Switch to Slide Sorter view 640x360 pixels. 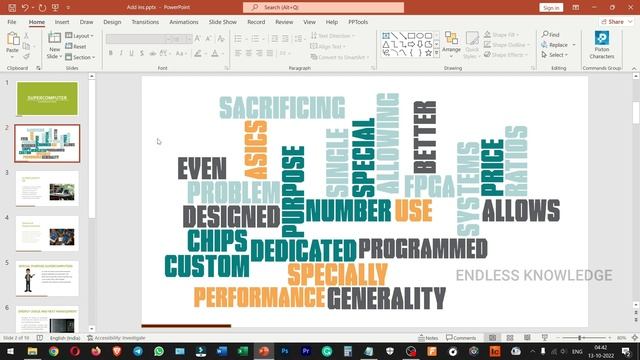coord(510,338)
